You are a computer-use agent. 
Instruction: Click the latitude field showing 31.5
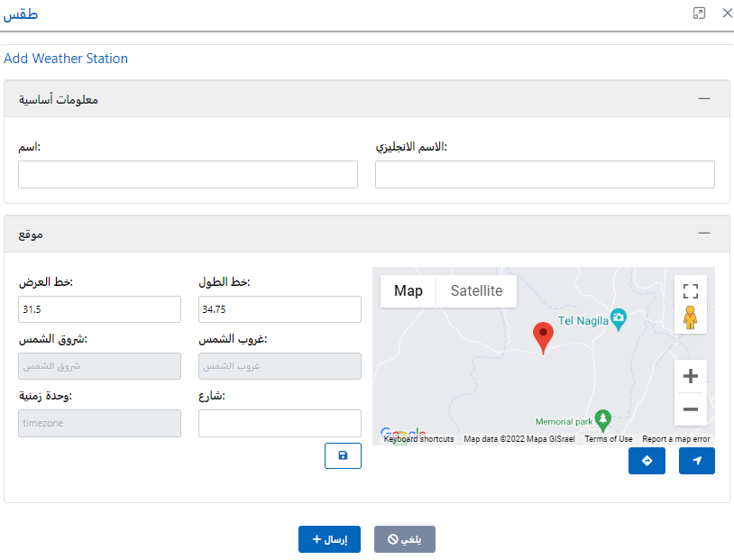(99, 308)
